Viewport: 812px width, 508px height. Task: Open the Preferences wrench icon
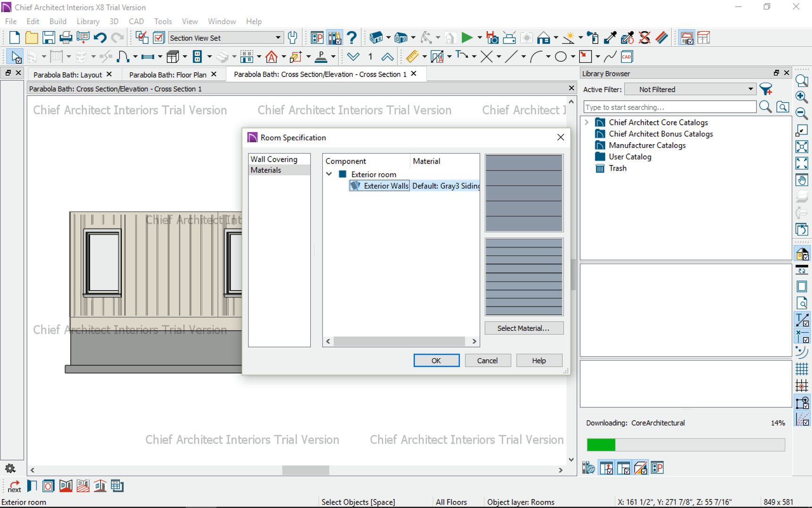tap(293, 38)
